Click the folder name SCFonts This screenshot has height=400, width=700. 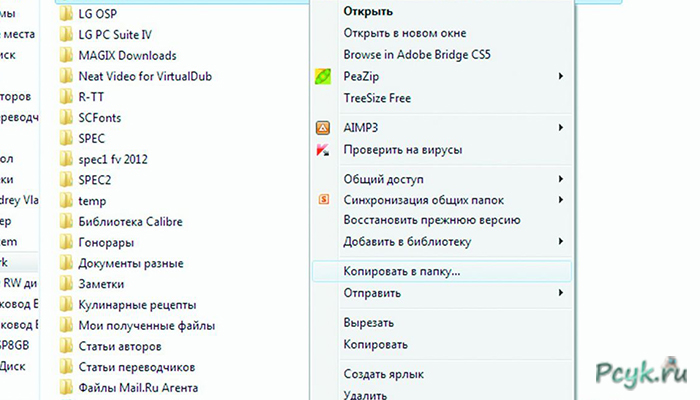pos(100,117)
